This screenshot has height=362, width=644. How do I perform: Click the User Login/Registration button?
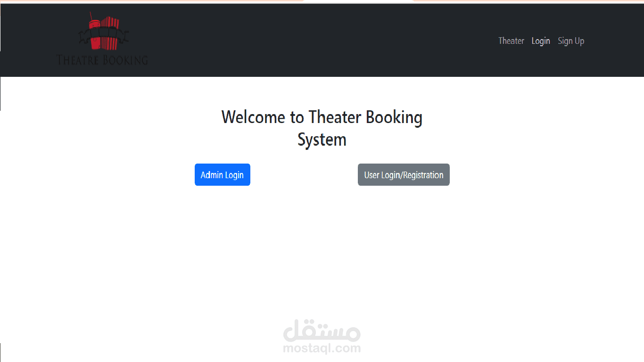point(404,174)
